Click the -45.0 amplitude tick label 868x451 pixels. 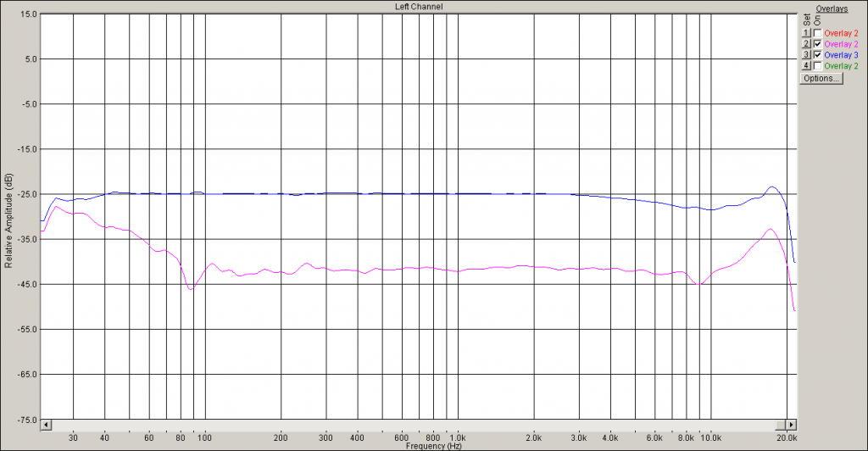(28, 285)
